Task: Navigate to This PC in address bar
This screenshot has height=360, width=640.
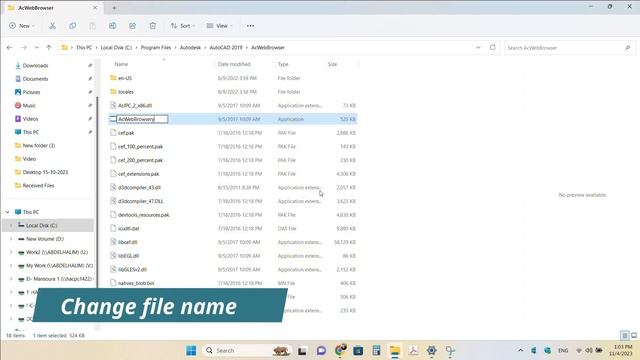Action: (84, 48)
